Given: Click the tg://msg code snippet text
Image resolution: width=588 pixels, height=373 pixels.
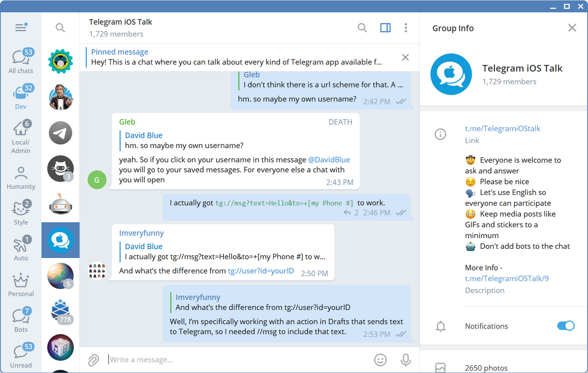Looking at the screenshot, I should point(285,203).
